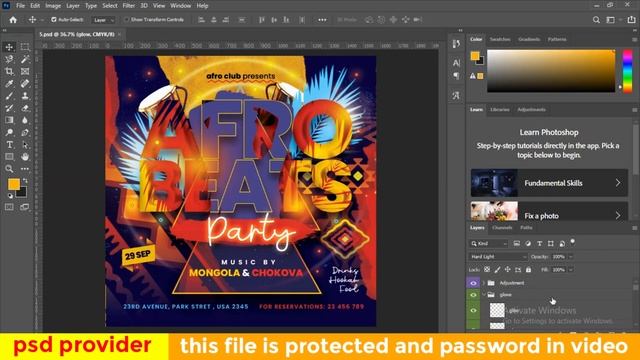
Task: Open the Fix a photo chevron
Action: click(618, 216)
